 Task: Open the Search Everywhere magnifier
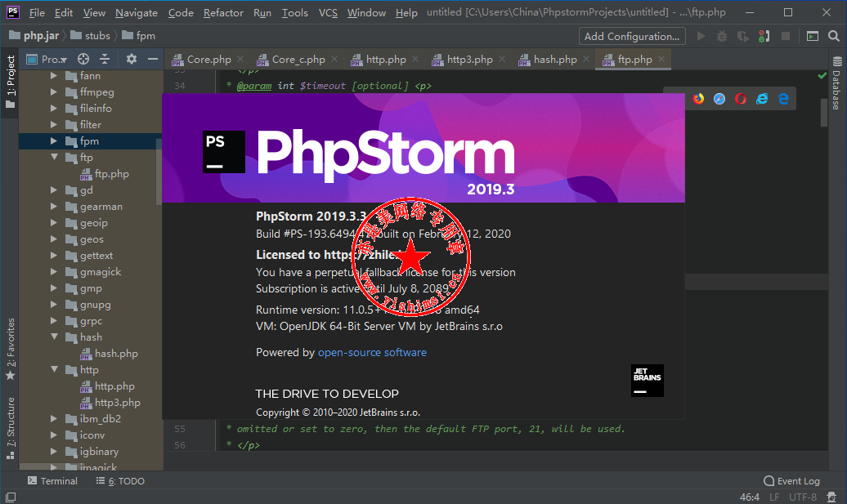[x=833, y=36]
